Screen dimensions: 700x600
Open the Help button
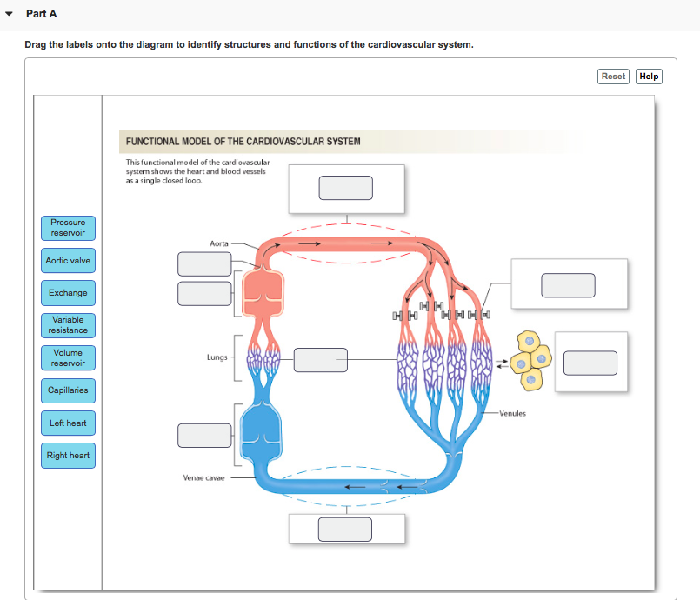pos(649,76)
